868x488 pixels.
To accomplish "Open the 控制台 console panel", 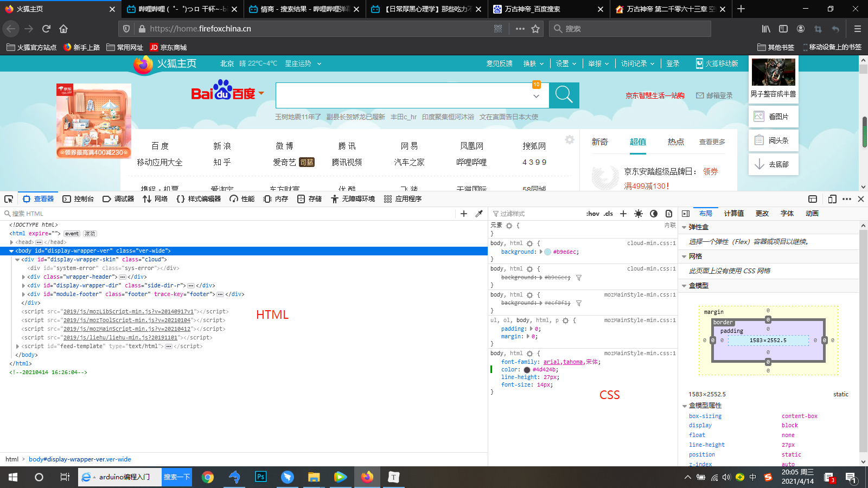I will [78, 199].
